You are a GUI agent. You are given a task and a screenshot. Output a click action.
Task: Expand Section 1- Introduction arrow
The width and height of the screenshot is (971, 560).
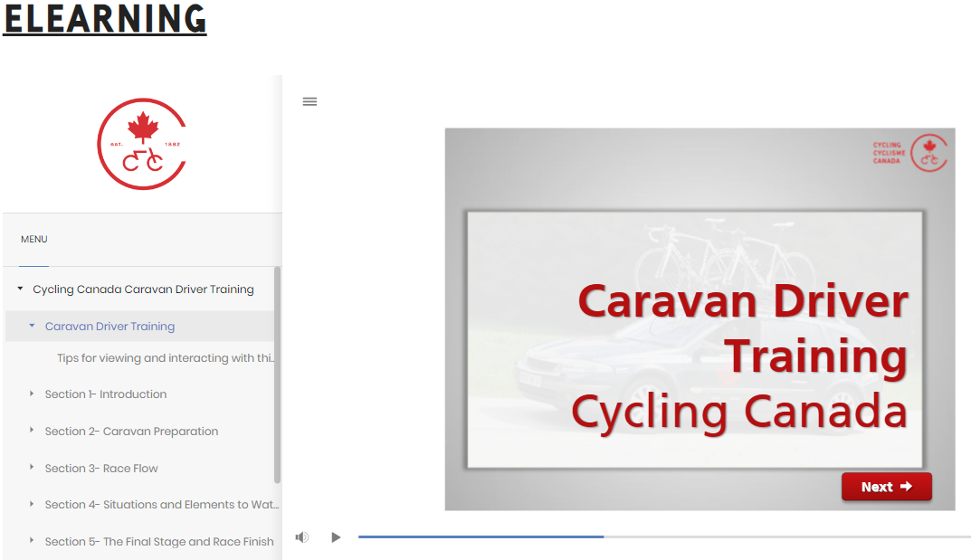coord(32,394)
